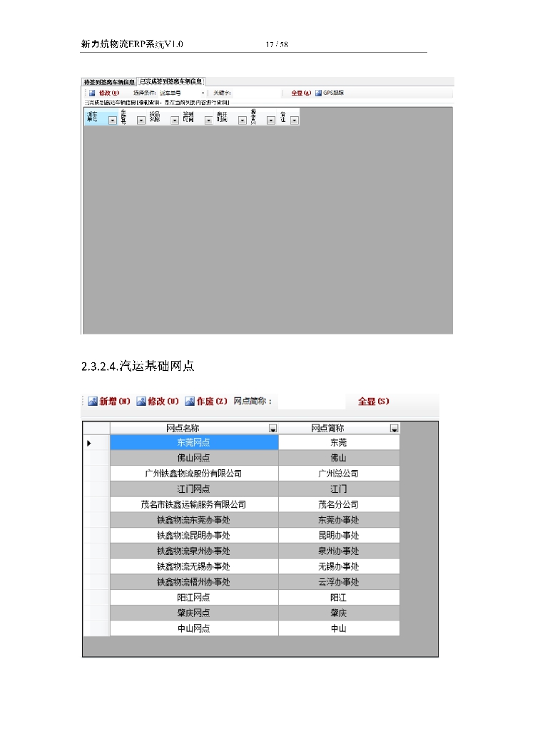Select the 东莞网点 cell
Viewport: 535px width, 756px height.
click(194, 443)
